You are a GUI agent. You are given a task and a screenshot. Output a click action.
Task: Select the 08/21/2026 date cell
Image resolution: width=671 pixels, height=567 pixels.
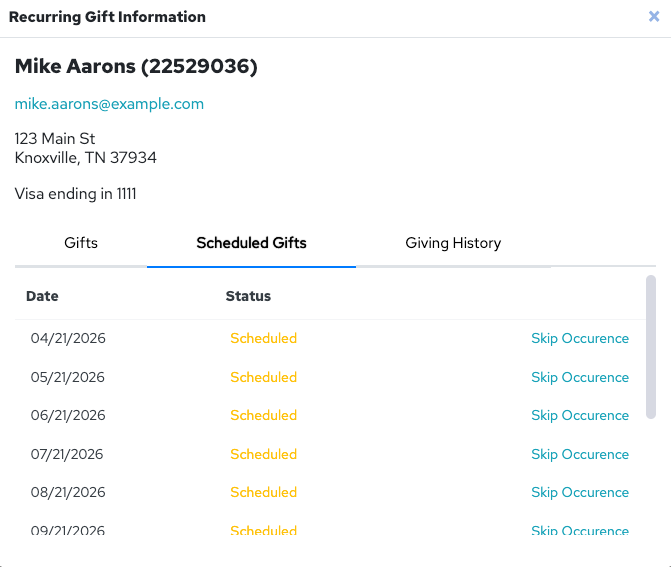[x=68, y=493]
